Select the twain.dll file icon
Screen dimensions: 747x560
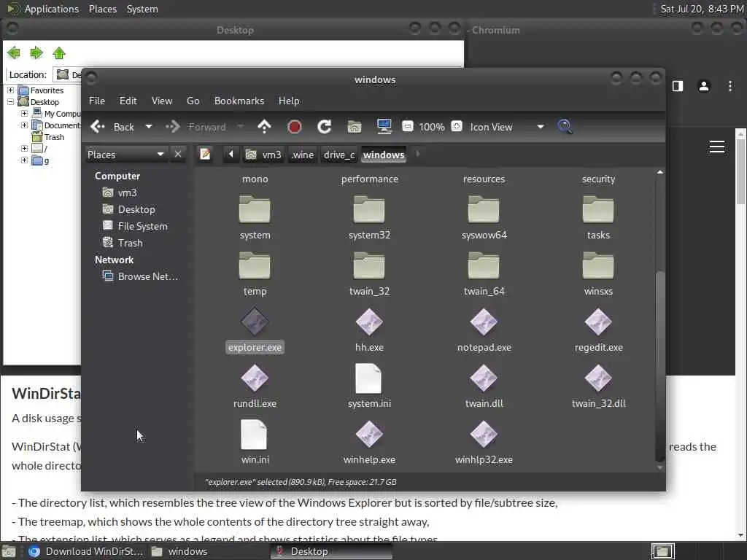[484, 378]
